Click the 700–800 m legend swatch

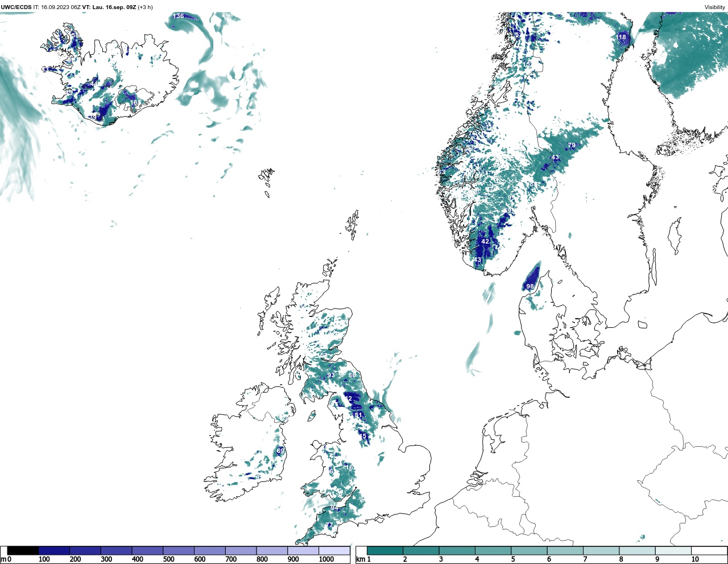[241, 551]
